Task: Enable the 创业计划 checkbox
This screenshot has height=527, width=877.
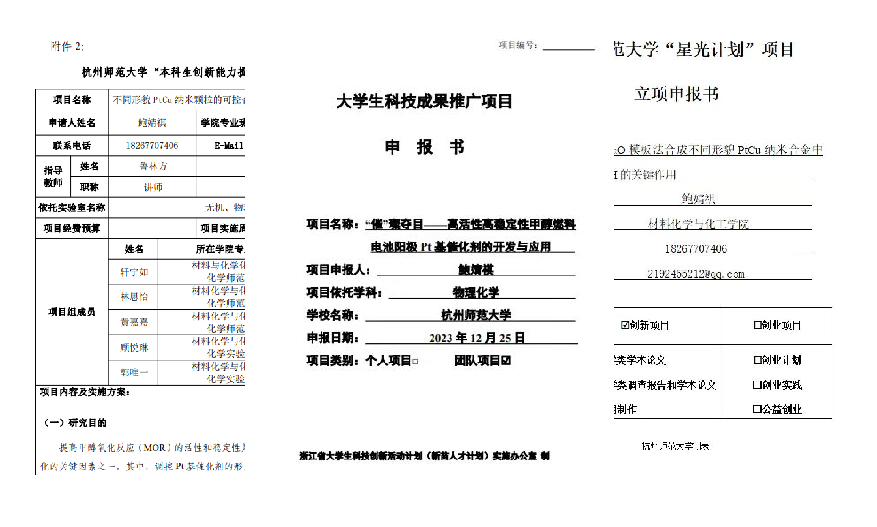Action: coord(756,360)
